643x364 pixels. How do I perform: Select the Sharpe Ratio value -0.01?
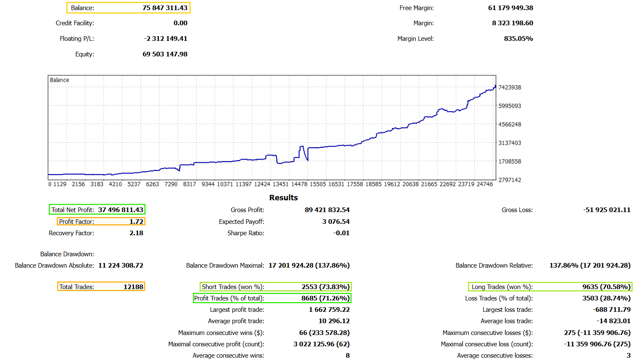pos(341,233)
